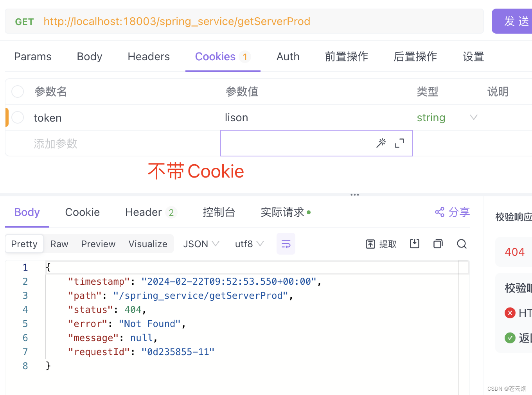Click the panel divider three-dot handle

pos(355,194)
